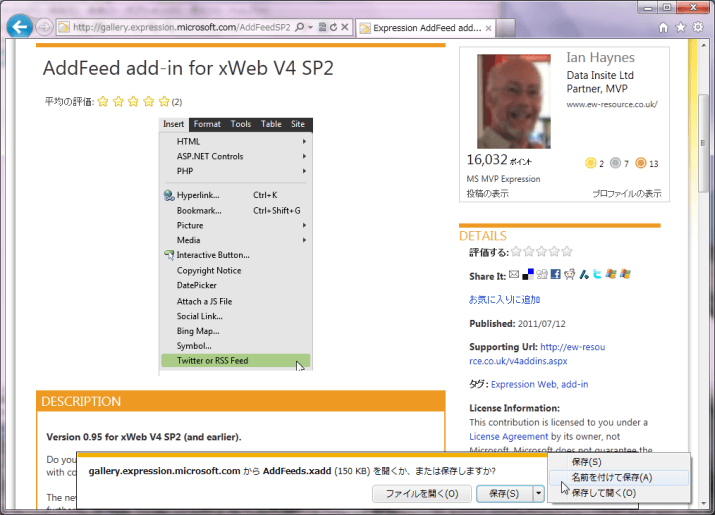Open the License Agreement link
715x515 pixels.
pos(508,437)
